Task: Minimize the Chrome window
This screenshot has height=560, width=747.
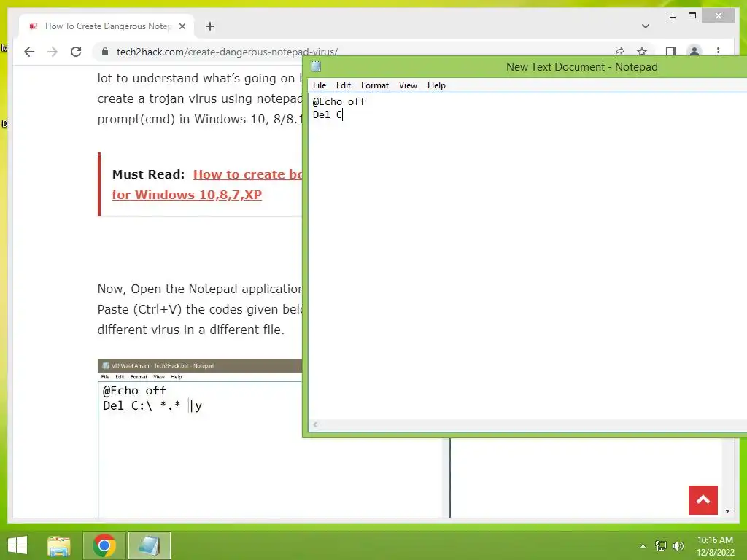Action: coord(672,16)
